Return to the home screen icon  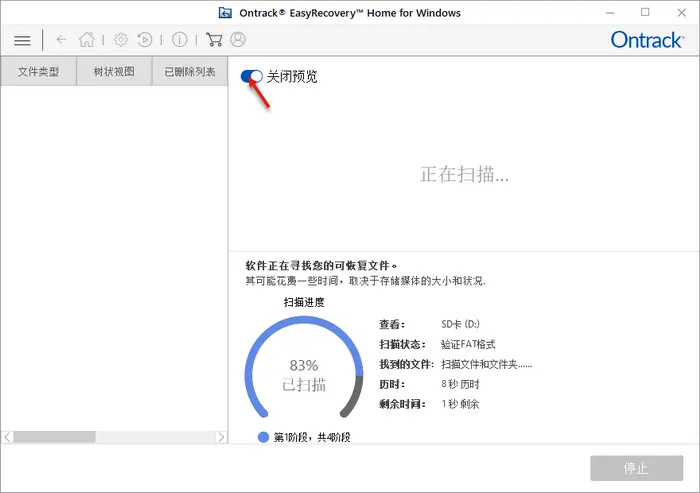click(87, 40)
